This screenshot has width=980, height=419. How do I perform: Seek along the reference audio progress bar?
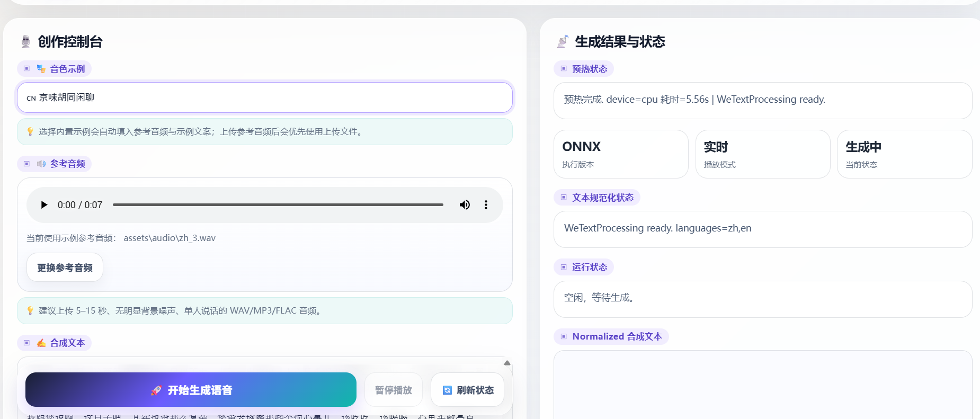[278, 205]
